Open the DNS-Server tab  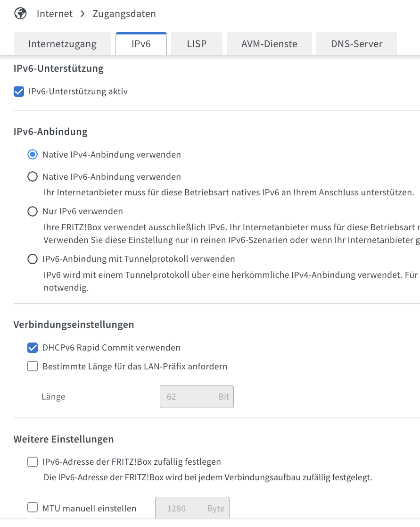(x=356, y=44)
